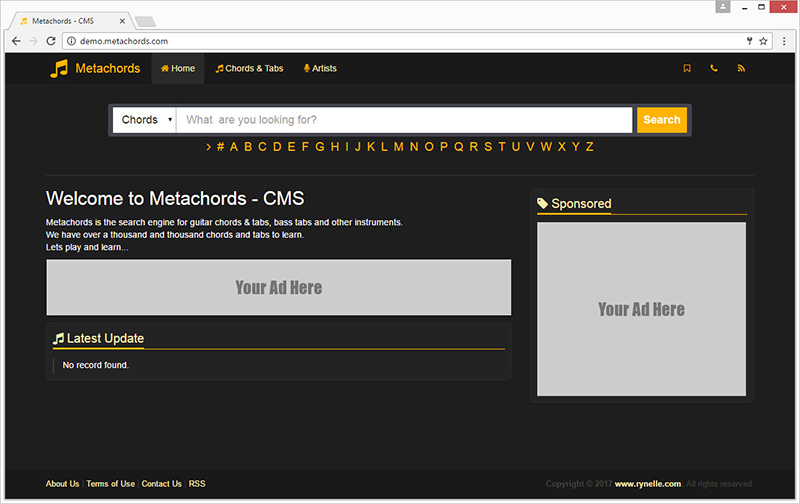800x504 pixels.
Task: View site information icon in address bar
Action: [x=71, y=41]
